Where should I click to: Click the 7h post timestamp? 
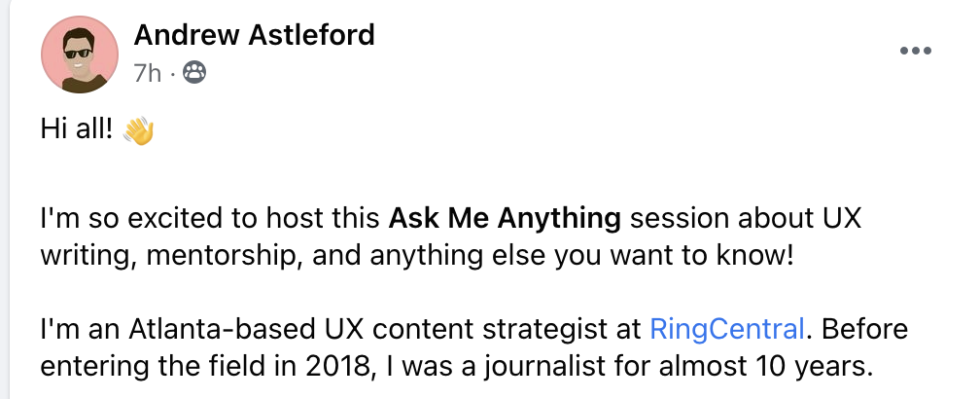click(x=146, y=72)
